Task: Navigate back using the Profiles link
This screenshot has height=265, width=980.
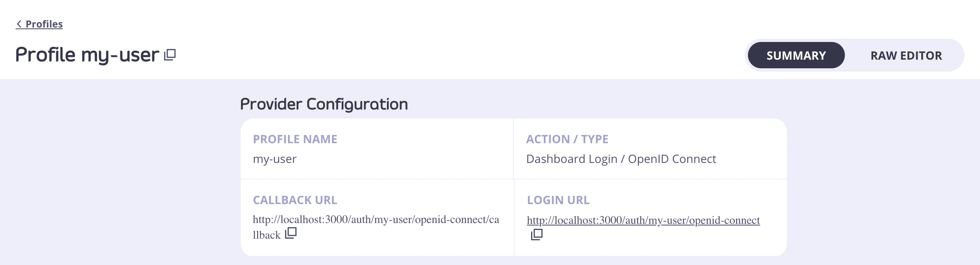Action: click(x=44, y=24)
